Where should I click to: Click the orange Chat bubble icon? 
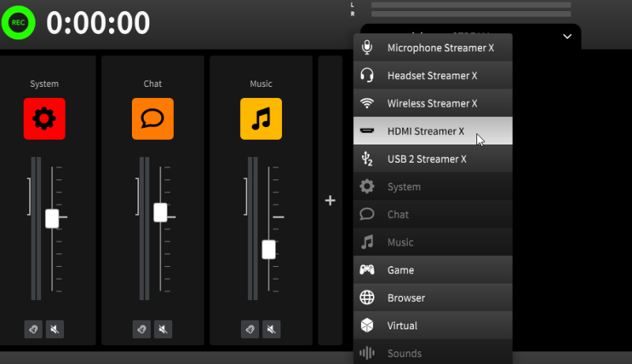152,118
